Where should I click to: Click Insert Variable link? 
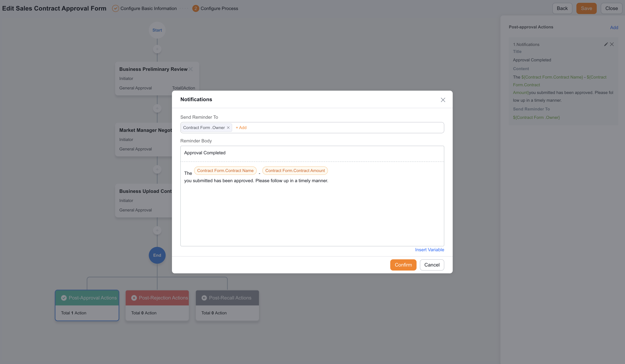coord(430,250)
